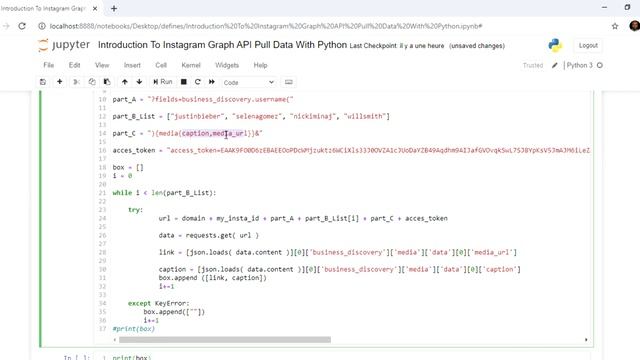Restart the kernel with circular arrow icon
The height and width of the screenshot is (360, 640).
pyautogui.click(x=198, y=82)
